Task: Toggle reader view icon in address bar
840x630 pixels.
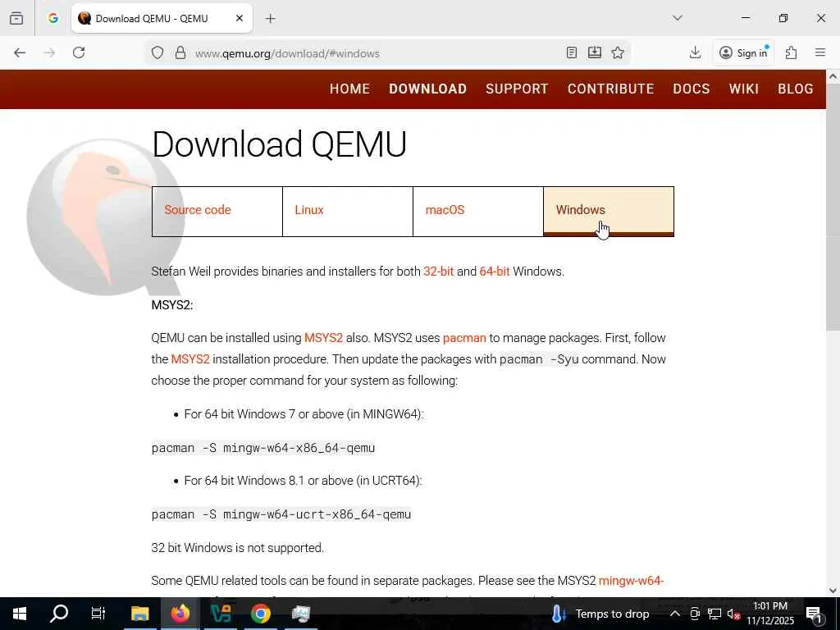Action: 572,52
